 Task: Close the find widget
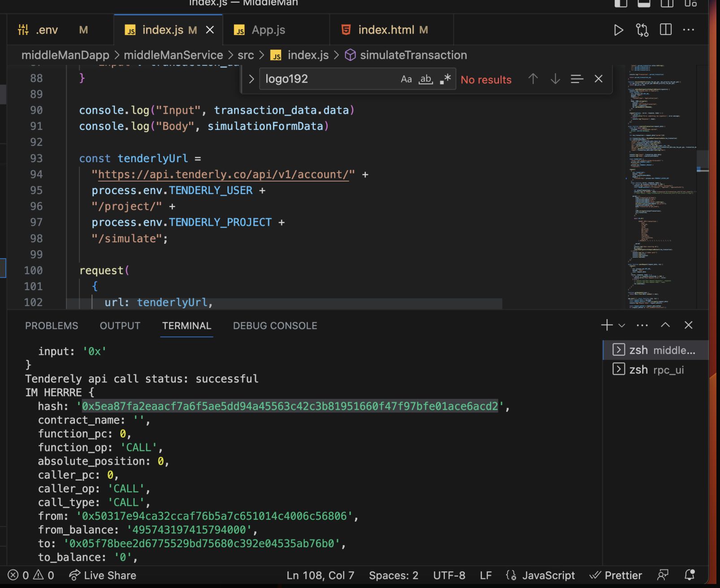tap(599, 79)
